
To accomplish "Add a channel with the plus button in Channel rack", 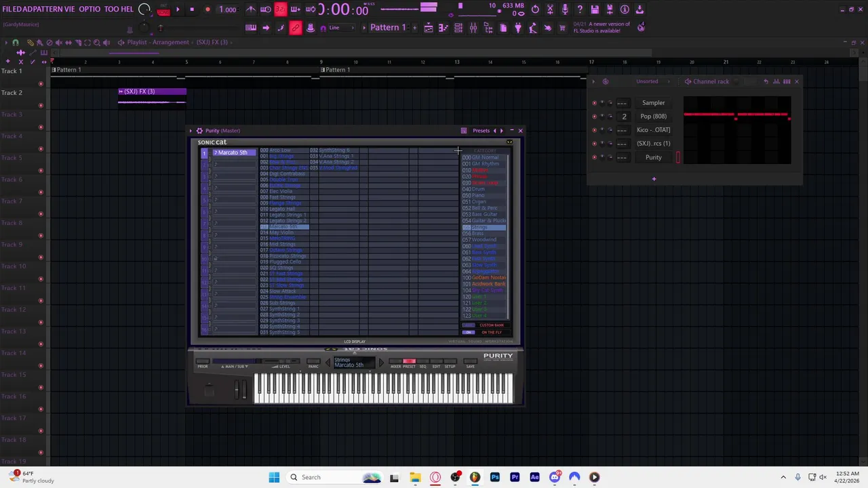I will coord(654,179).
